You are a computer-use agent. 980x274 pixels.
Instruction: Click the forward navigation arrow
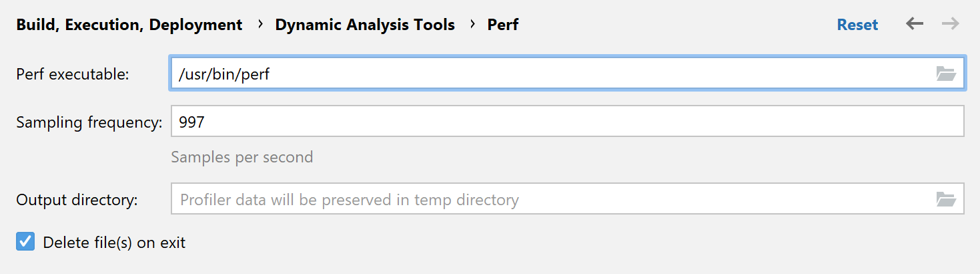tap(950, 24)
